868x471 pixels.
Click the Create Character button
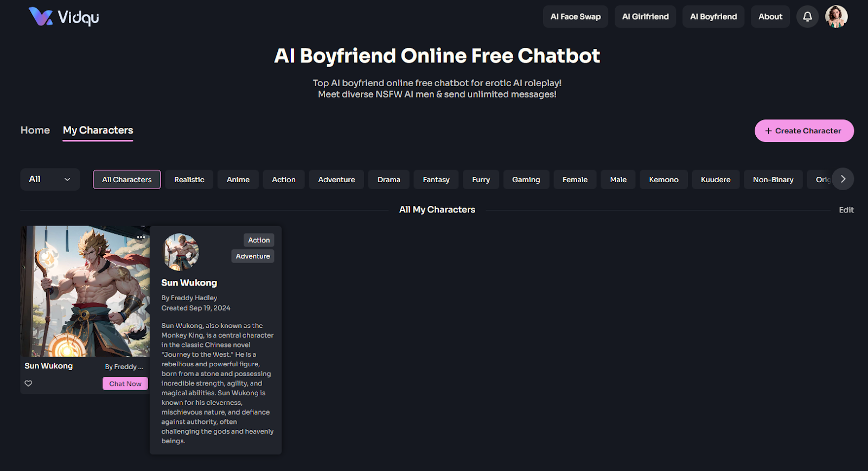(804, 131)
